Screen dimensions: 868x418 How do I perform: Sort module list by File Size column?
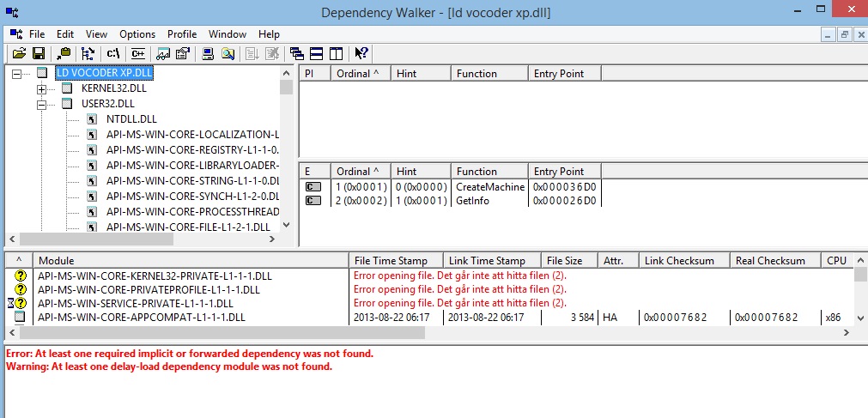point(564,260)
